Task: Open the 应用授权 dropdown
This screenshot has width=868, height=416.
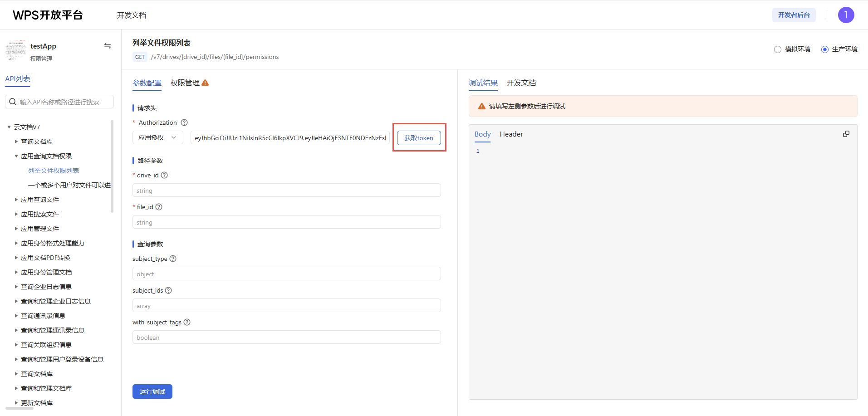Action: click(x=157, y=137)
